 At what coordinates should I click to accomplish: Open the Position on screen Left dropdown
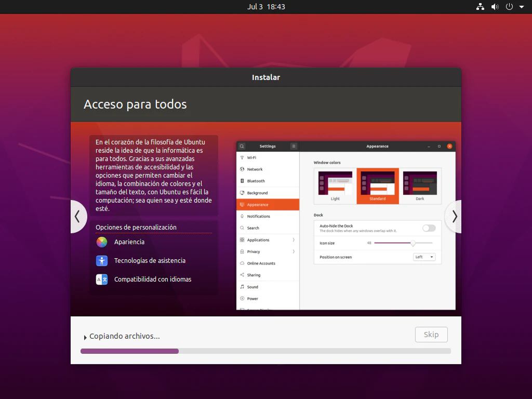[x=424, y=257]
